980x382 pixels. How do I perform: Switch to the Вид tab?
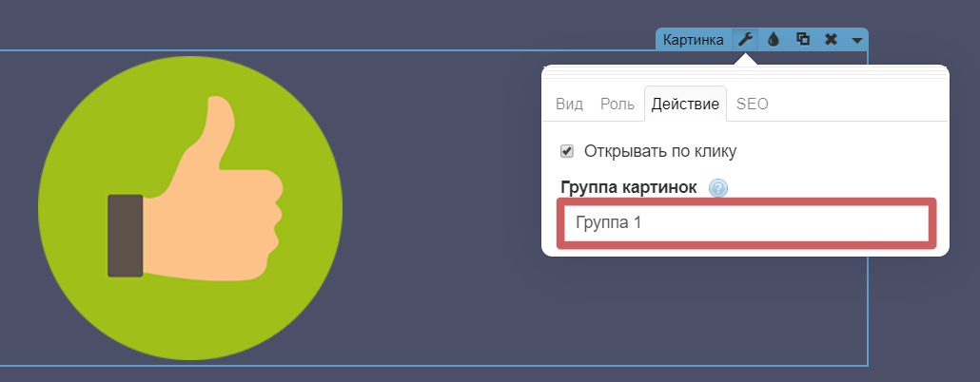point(569,104)
